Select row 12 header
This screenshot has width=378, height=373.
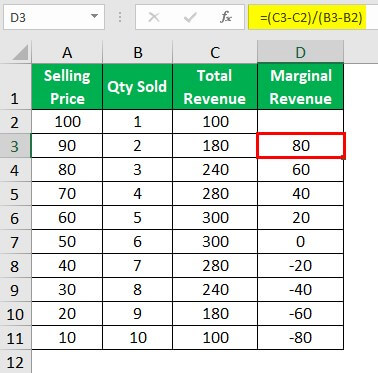[15, 362]
